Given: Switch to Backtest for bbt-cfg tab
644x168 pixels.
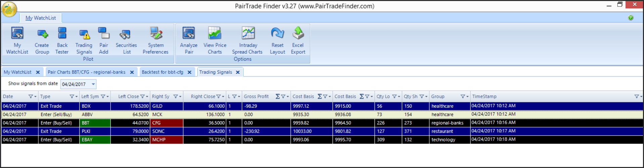Looking at the screenshot, I should point(163,72).
